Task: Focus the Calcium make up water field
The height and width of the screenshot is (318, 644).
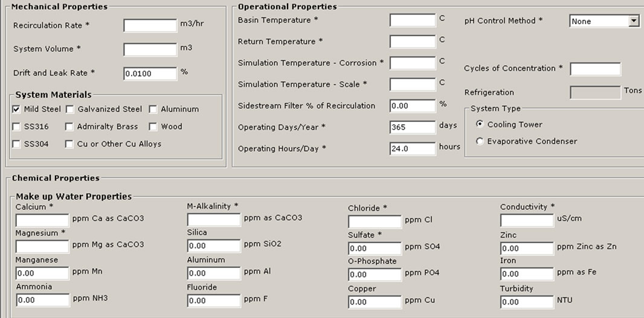Action: (42, 220)
